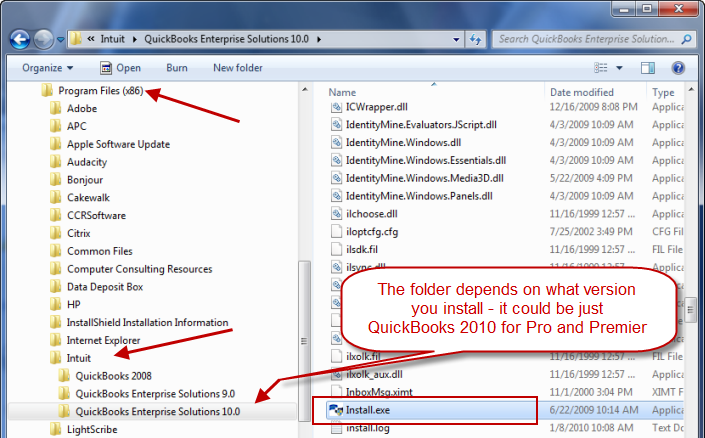705x438 pixels.
Task: Expand arrow after QuickBooks Enterprise Solutions 10.0 breadcrumb
Action: 319,39
